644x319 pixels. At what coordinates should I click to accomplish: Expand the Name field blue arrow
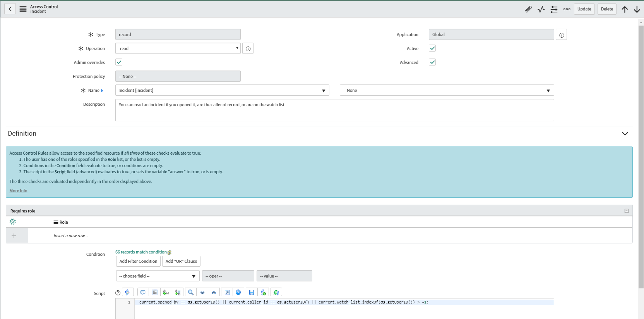pyautogui.click(x=102, y=91)
